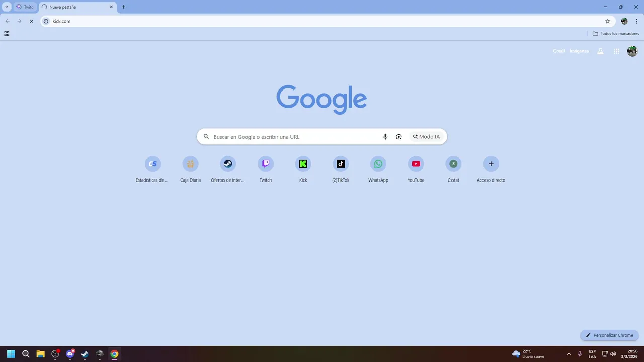The height and width of the screenshot is (362, 644).
Task: Open the Estadísticas de shortcut
Action: pyautogui.click(x=152, y=169)
